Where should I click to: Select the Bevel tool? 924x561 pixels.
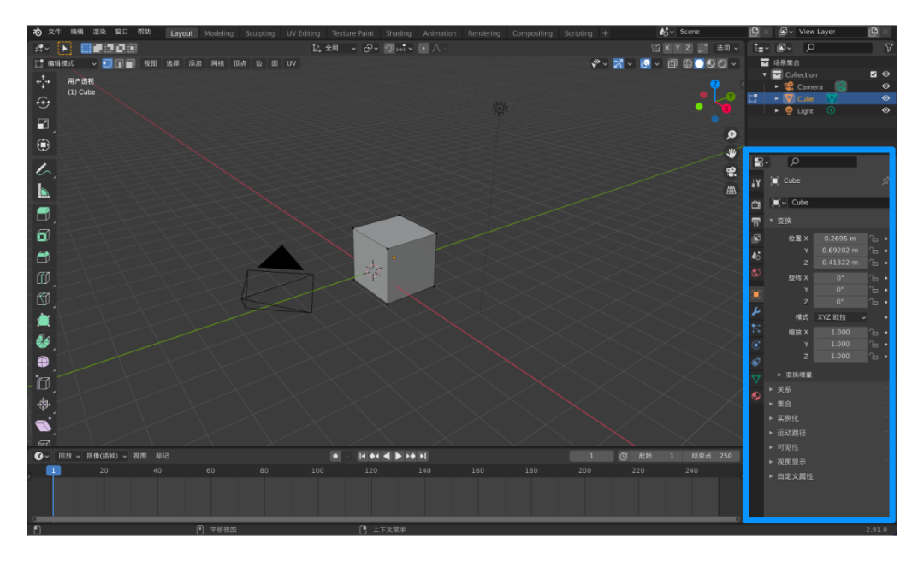(x=43, y=257)
